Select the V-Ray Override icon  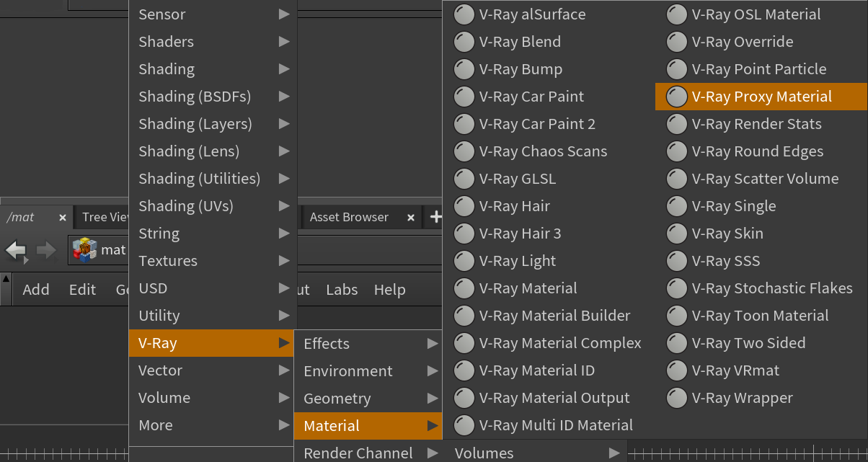click(677, 42)
